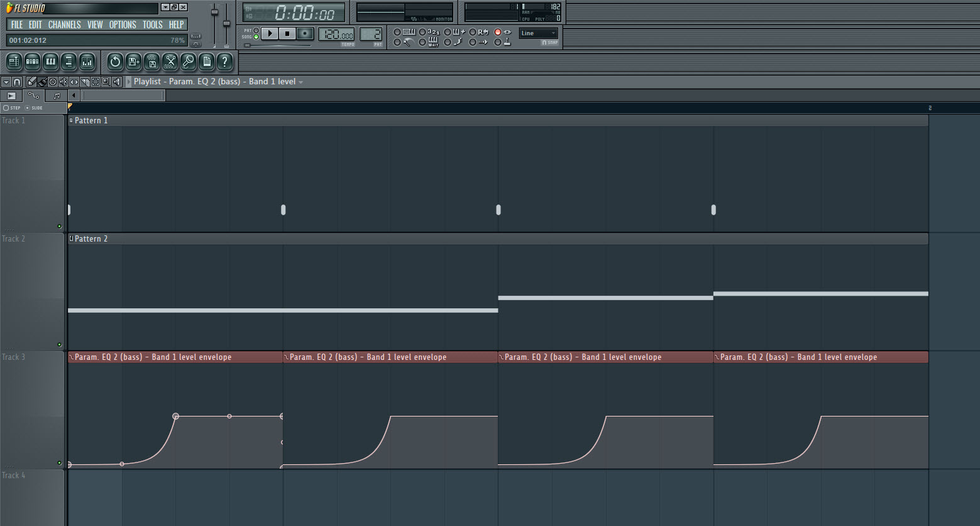Open the Line snap dropdown
The image size is (980, 526).
pyautogui.click(x=539, y=33)
